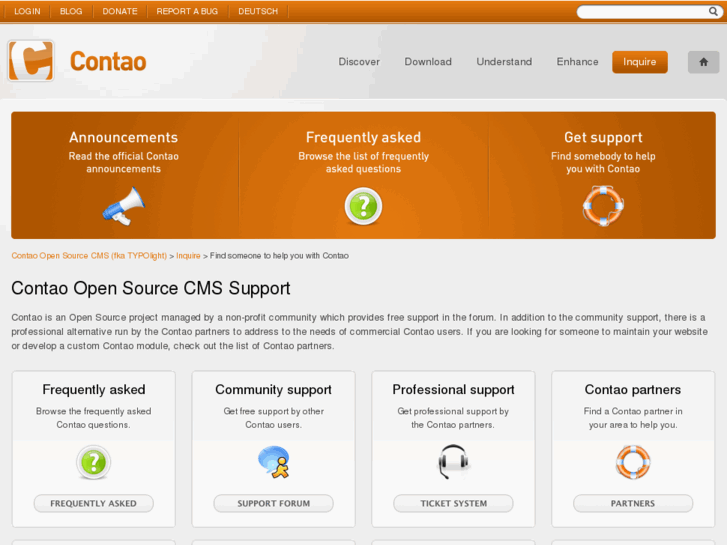Switch language to Deutsch
The image size is (727, 545).
(x=258, y=11)
